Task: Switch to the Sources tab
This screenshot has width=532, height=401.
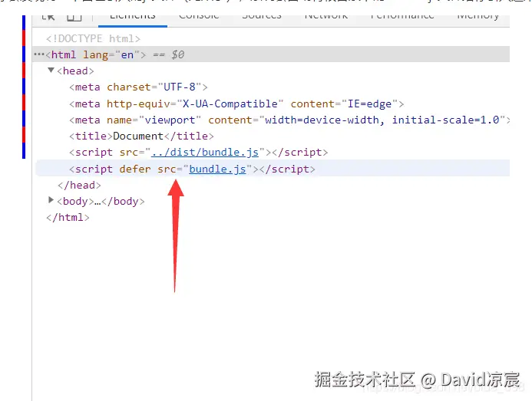Action: click(x=262, y=18)
